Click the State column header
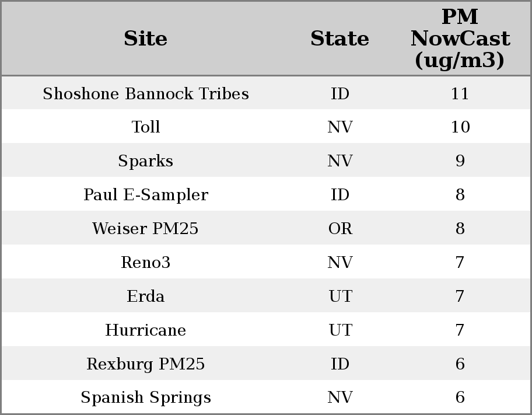The width and height of the screenshot is (532, 415). click(x=339, y=39)
